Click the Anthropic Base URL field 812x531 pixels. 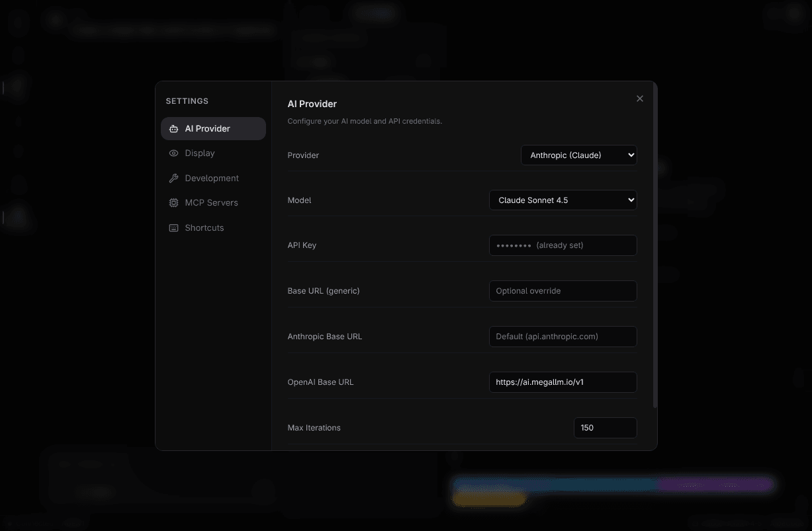pyautogui.click(x=563, y=337)
